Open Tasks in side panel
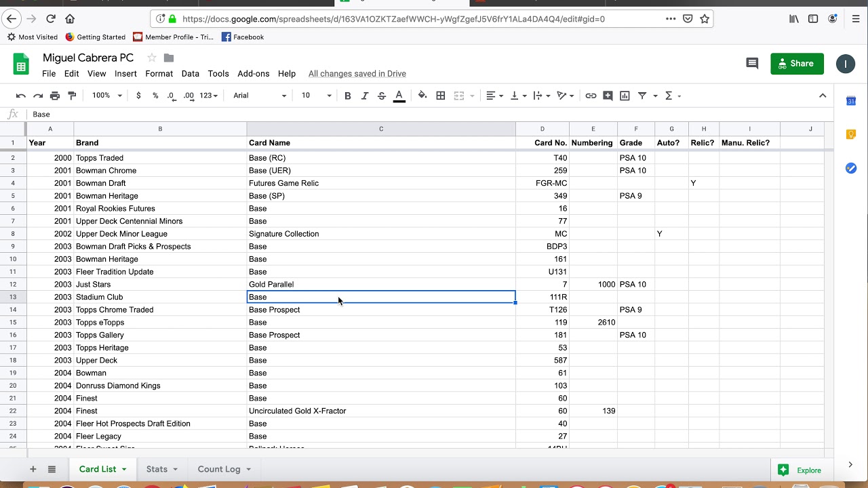 tap(851, 167)
